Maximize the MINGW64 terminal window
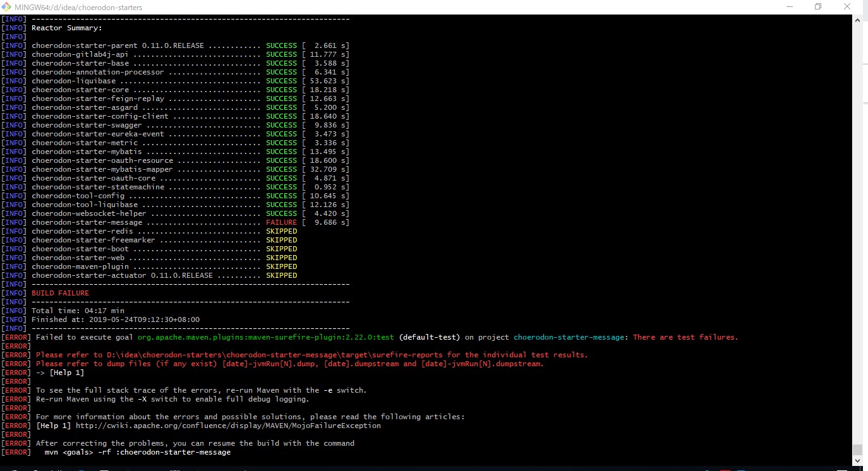Screen dimensions: 868x471 tap(819, 7)
